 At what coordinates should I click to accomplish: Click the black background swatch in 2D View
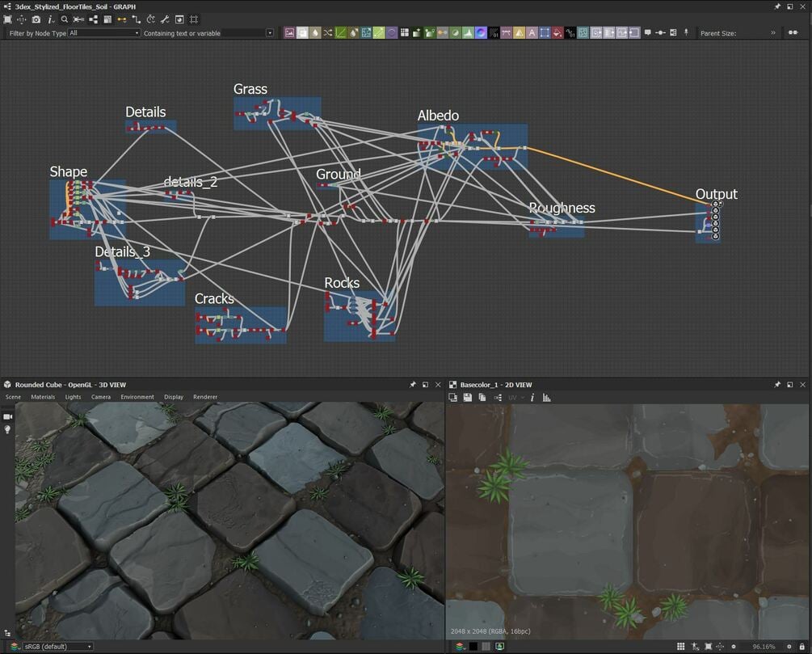(473, 646)
